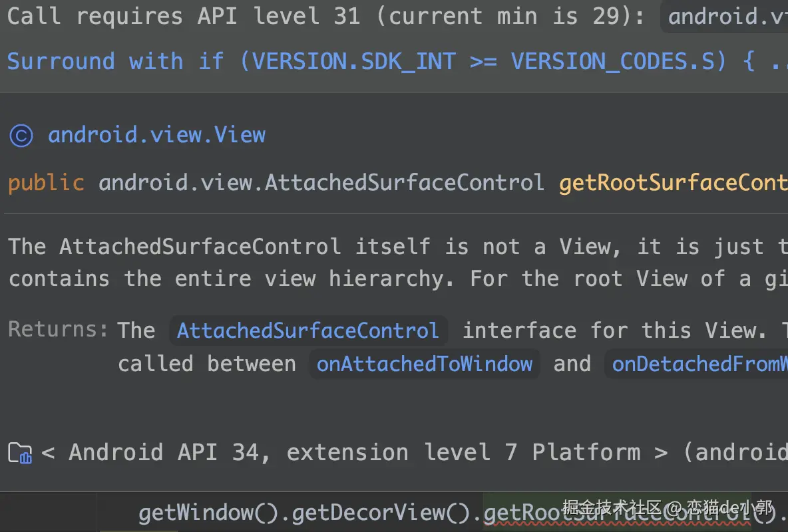
Task: Click the Android API 34 extension level 7 text
Action: pos(354,452)
